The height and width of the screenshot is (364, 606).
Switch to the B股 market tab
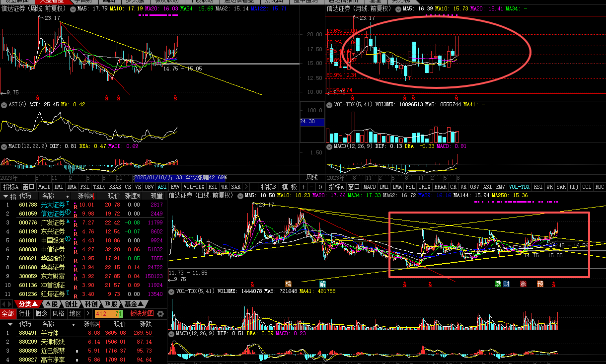pos(111,304)
